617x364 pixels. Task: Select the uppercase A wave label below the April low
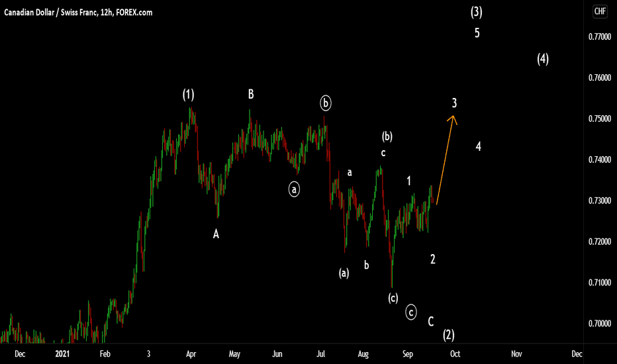coord(216,234)
